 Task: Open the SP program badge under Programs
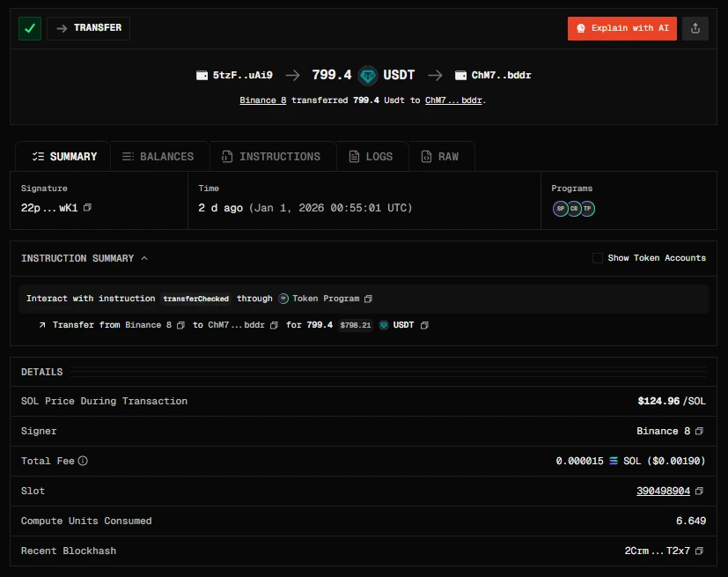point(560,209)
